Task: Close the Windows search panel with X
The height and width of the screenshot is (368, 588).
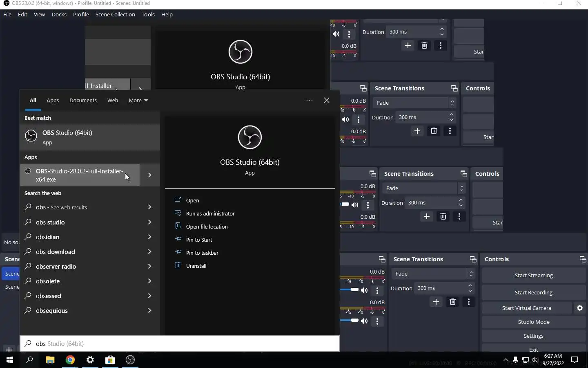Action: (x=327, y=100)
